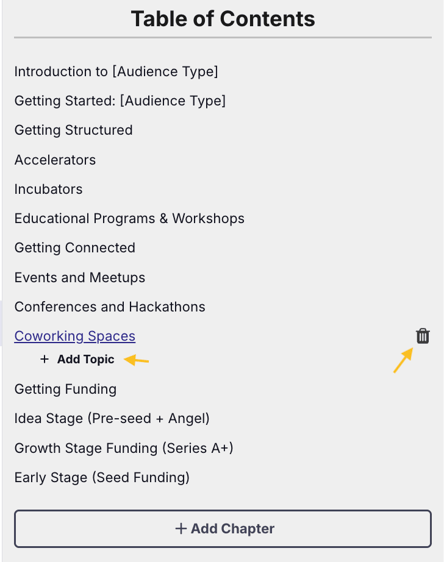The image size is (444, 562).
Task: Select the Incubators chapter
Action: tap(48, 189)
